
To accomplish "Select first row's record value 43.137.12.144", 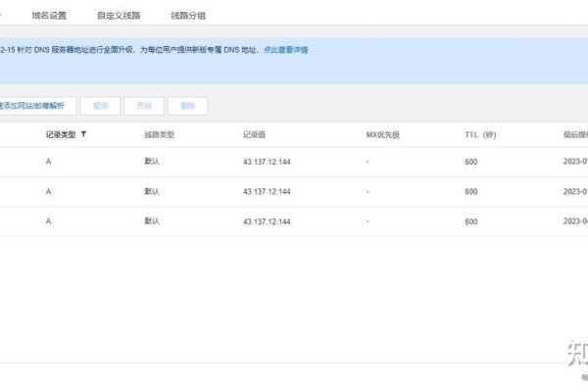I will point(267,162).
